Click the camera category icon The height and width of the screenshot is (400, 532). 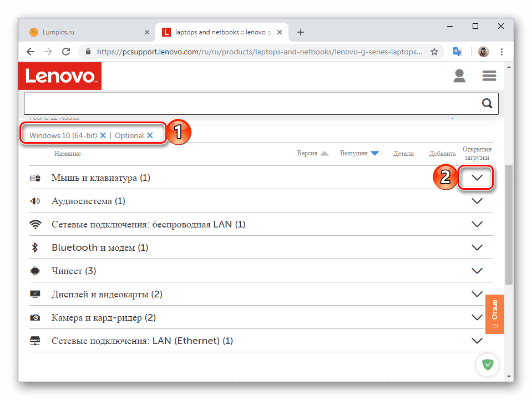click(x=35, y=317)
